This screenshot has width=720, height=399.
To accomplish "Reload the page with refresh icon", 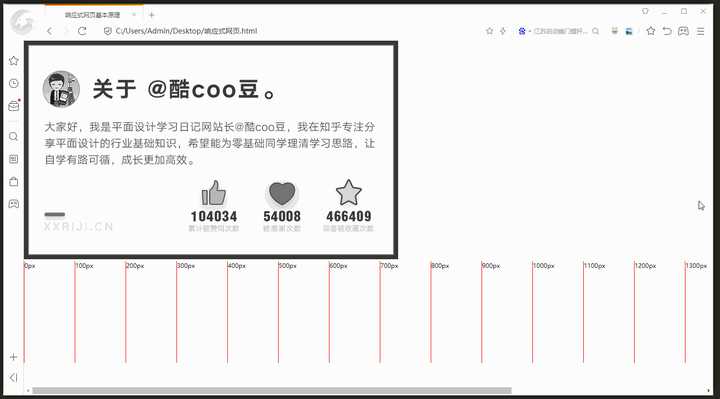I will pos(82,31).
